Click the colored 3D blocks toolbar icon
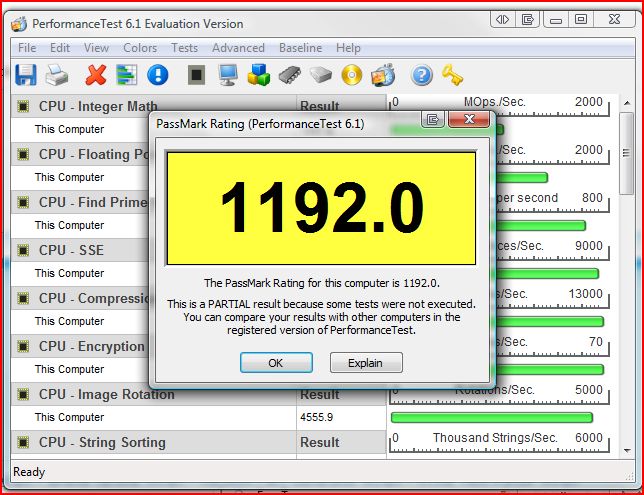 coord(259,75)
